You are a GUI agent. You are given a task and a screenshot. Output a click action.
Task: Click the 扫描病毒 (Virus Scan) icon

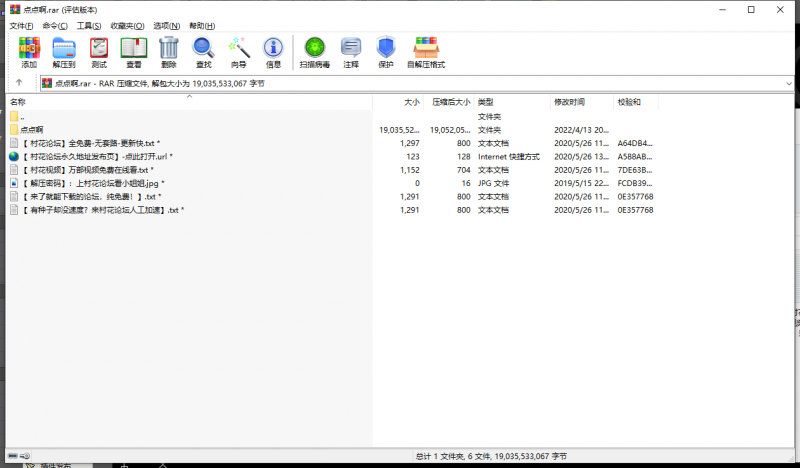315,51
